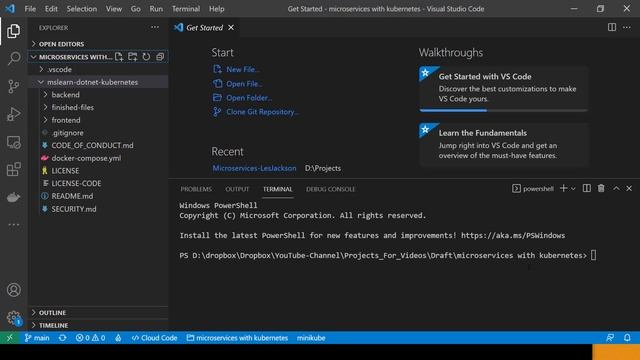Open the launch profile dropdown next to plus
The image size is (640, 360).
point(573,189)
